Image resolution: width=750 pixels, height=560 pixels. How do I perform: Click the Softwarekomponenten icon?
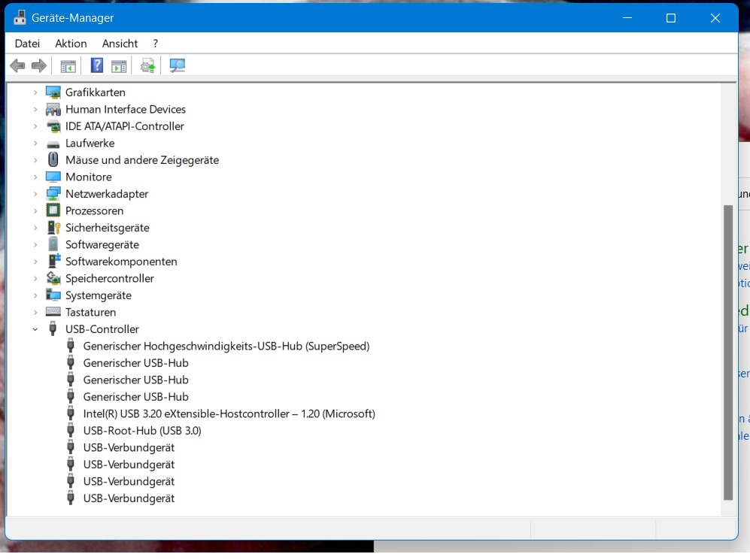click(x=54, y=261)
